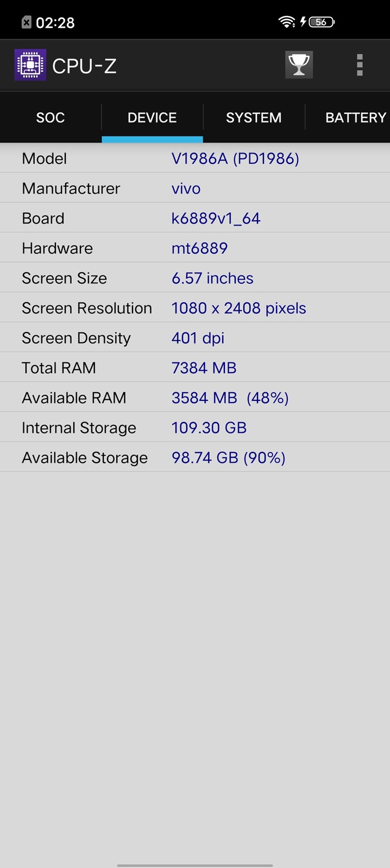Tap the Total RAM 7384 MB row
This screenshot has width=390, height=868.
[195, 368]
